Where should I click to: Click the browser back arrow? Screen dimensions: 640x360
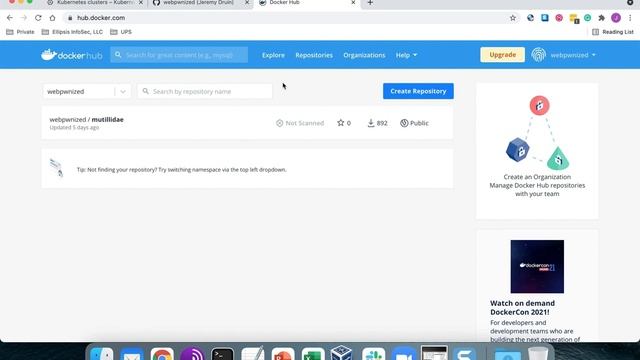(10, 18)
